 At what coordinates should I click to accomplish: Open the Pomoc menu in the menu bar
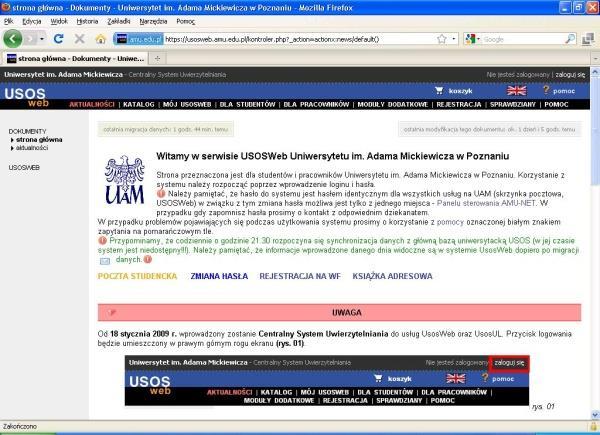[186, 21]
